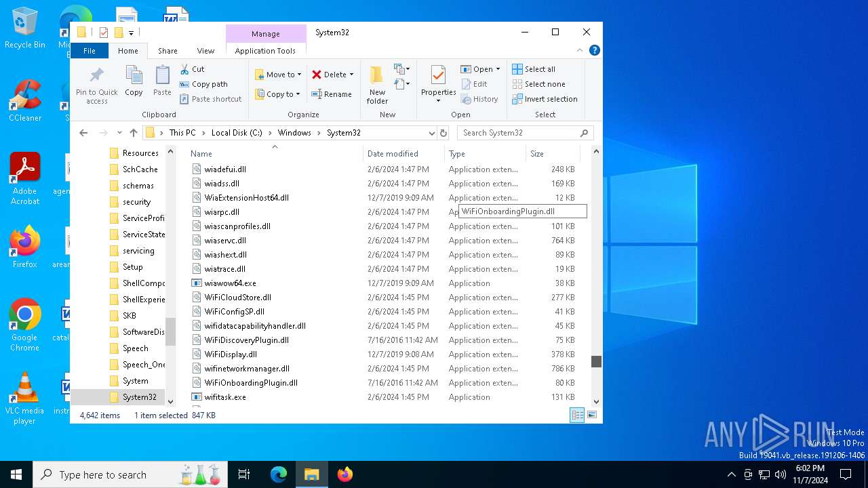This screenshot has height=488, width=868.
Task: Expand address bar history dropdown
Action: [431, 133]
